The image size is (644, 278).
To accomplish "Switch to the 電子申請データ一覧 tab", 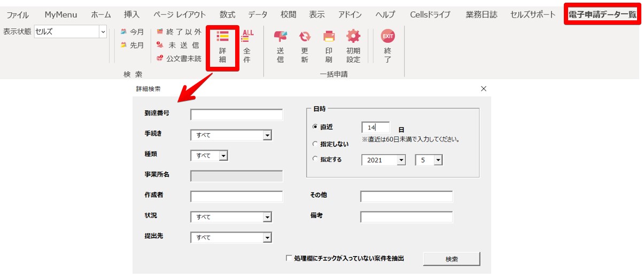I will [602, 15].
